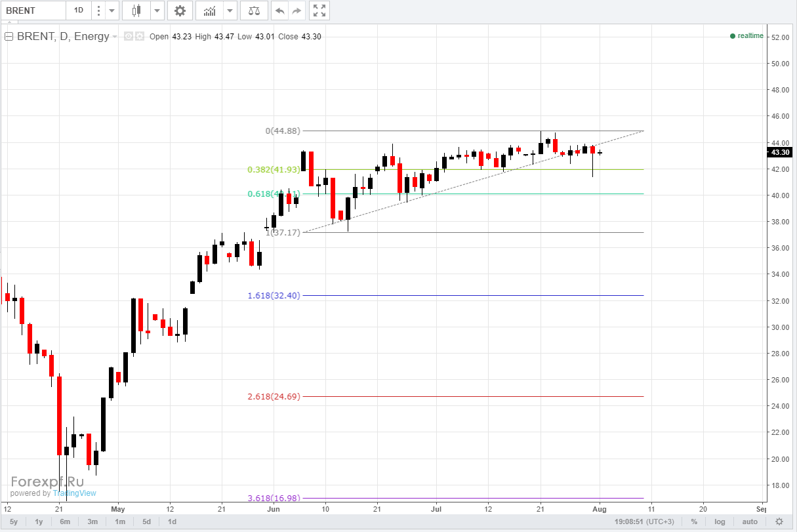Open the candlestick chart style button
The height and width of the screenshot is (532, 797).
136,10
